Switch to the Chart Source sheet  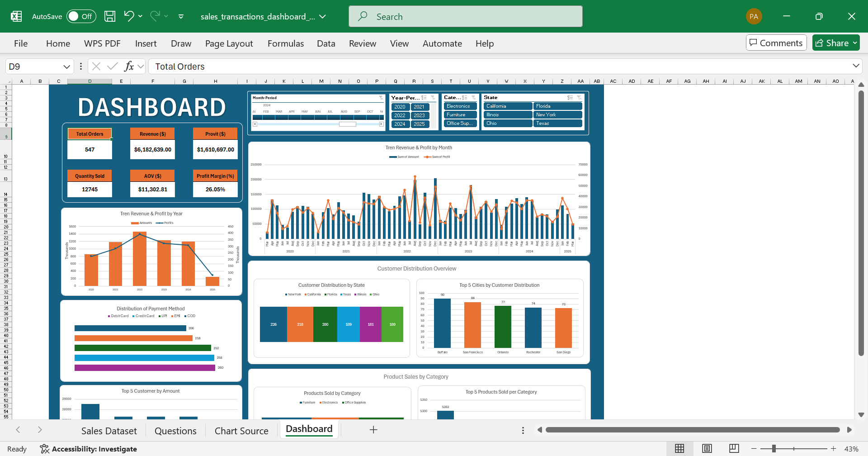click(241, 431)
